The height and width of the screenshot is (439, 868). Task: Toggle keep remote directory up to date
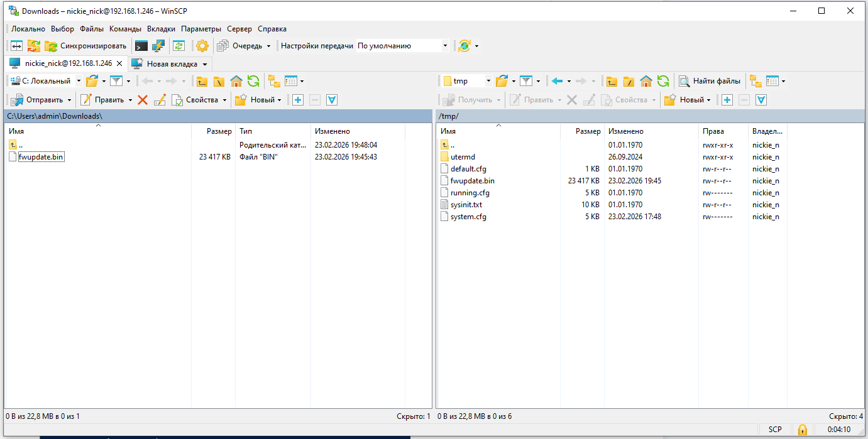tap(179, 46)
